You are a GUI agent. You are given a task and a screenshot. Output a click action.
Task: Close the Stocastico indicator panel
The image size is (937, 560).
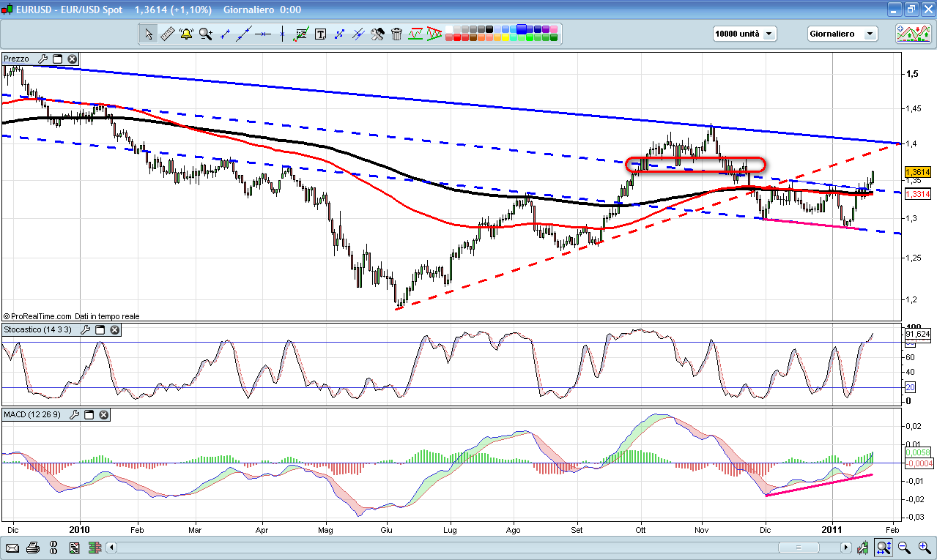click(115, 330)
